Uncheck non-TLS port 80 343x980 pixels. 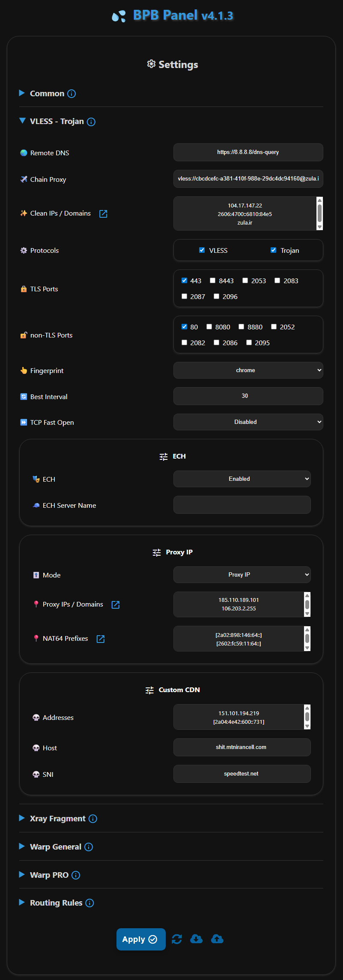(x=184, y=327)
